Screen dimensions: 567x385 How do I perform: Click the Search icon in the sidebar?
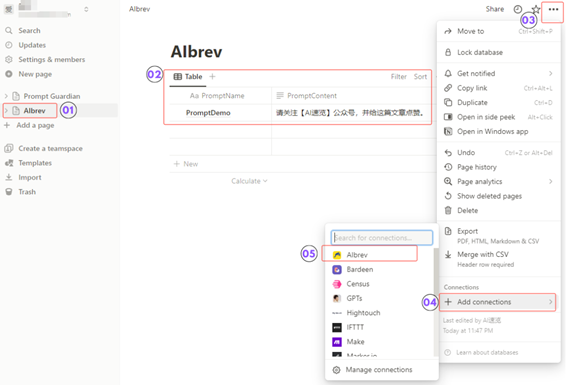[x=9, y=31]
